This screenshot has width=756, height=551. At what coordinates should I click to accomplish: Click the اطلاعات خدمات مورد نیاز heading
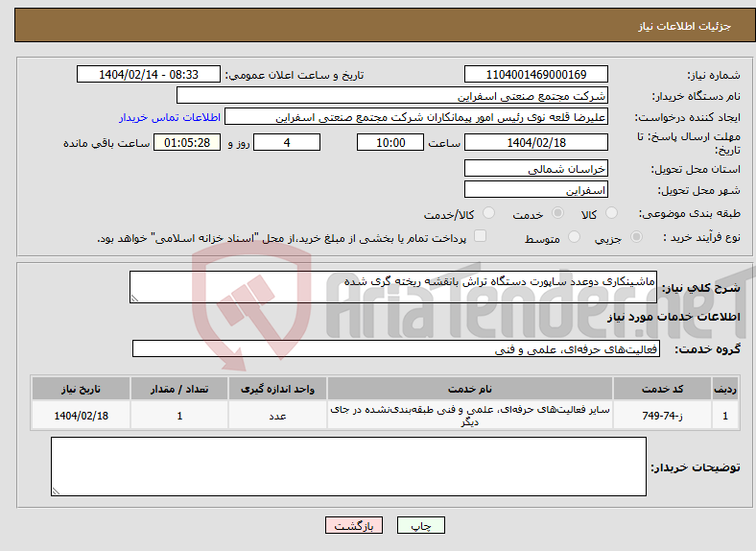(x=673, y=317)
